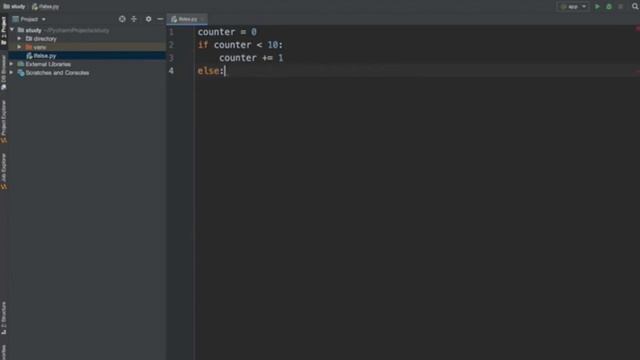Open the Job Explorer side tab

[4, 171]
